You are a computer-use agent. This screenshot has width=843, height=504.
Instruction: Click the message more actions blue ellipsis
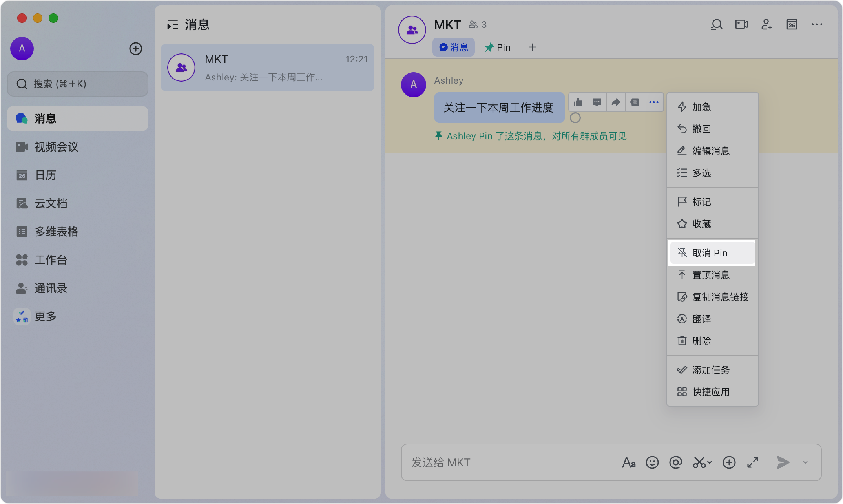coord(654,102)
